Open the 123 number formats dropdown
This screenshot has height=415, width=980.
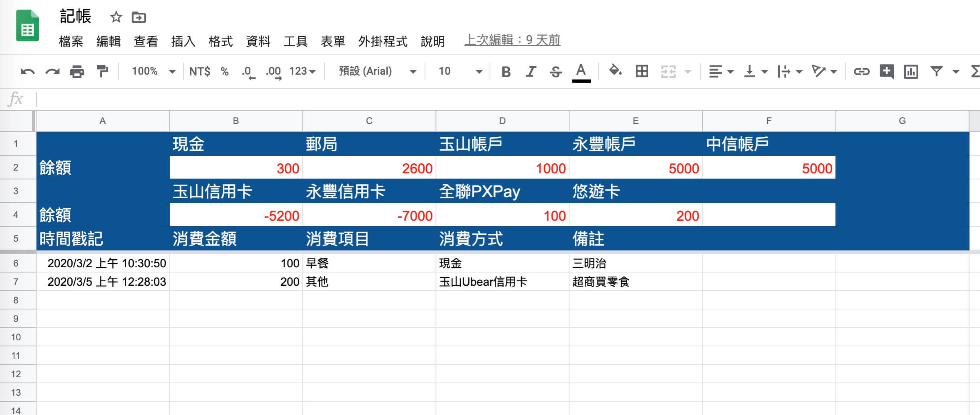pos(303,71)
